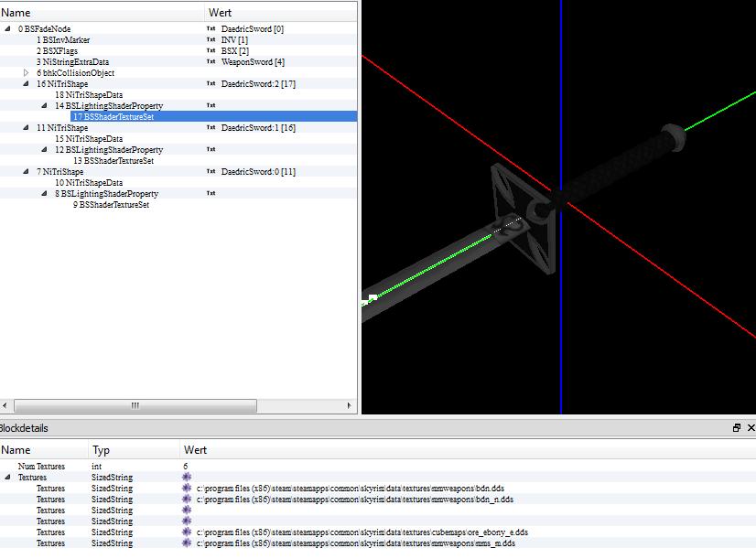Select 9 BSShaderTextureSet in block list
The height and width of the screenshot is (559, 756).
pos(111,205)
